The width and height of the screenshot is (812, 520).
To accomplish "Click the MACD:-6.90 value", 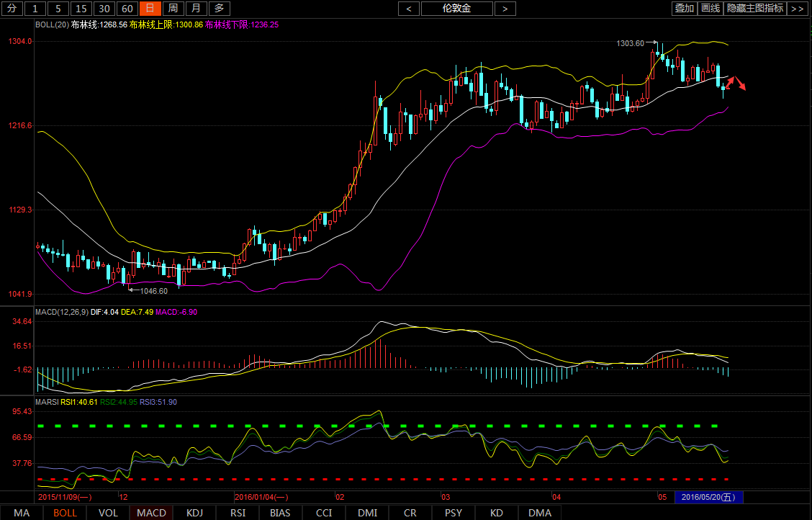I will tap(176, 312).
